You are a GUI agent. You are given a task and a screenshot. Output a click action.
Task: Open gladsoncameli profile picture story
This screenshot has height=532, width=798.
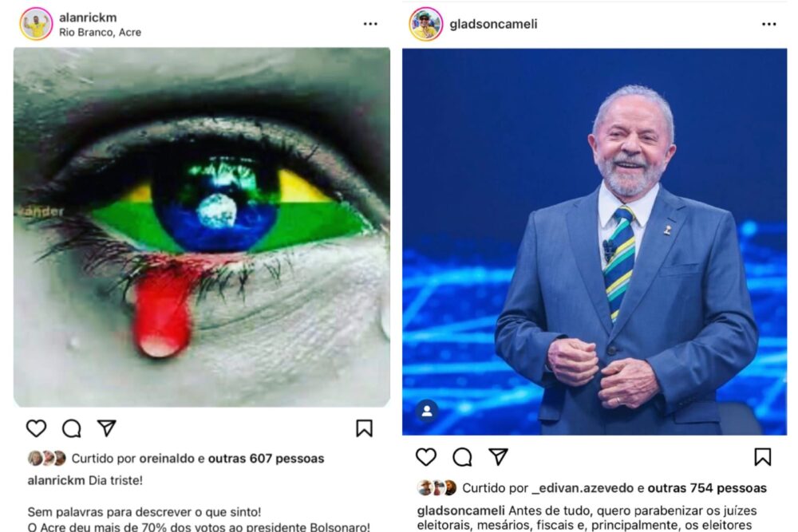[x=425, y=24]
